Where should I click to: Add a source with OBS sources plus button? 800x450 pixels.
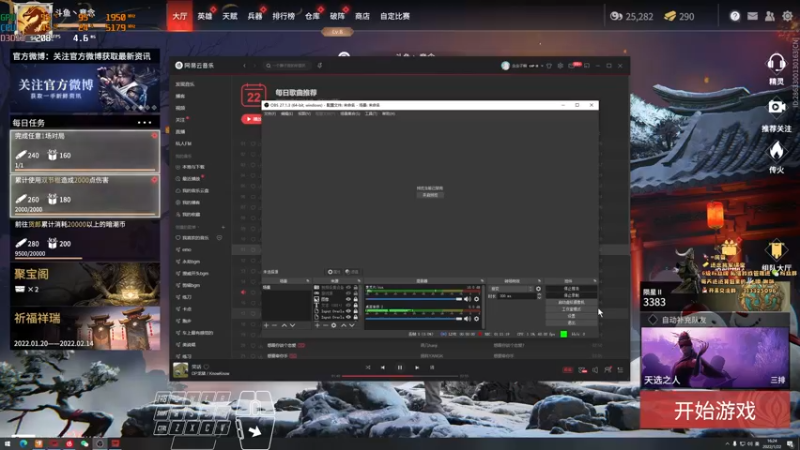[x=317, y=325]
